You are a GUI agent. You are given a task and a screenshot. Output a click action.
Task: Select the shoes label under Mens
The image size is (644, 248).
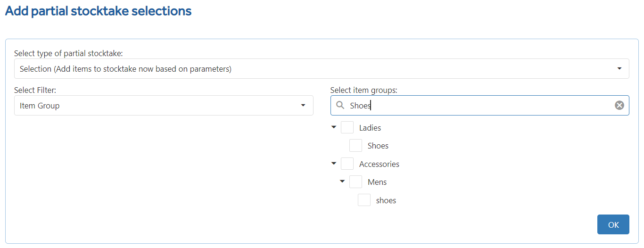386,200
